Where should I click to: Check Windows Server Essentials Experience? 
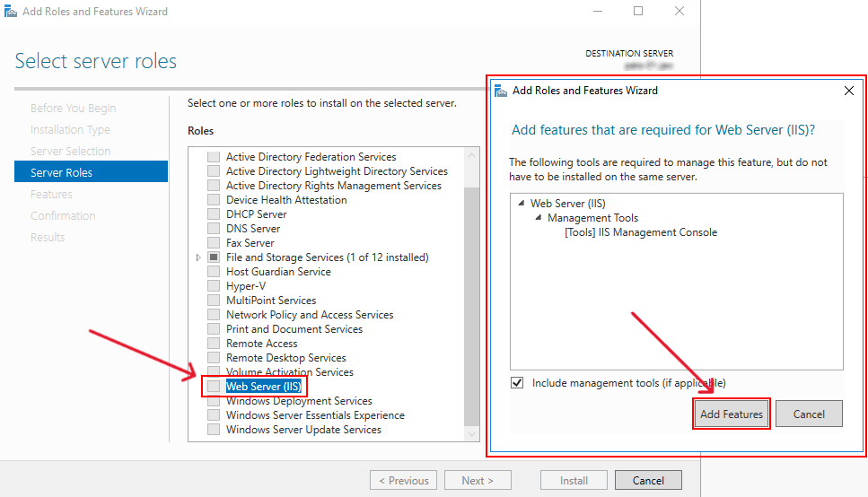coord(214,415)
